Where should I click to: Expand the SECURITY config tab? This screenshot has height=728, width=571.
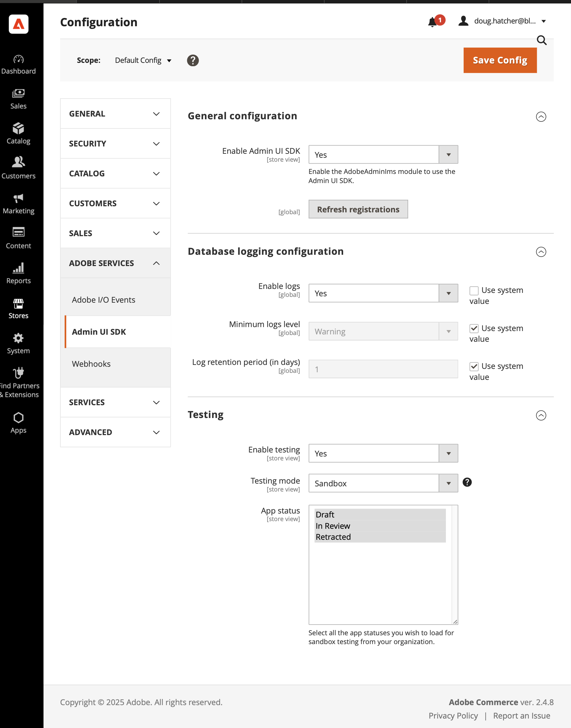coord(115,143)
